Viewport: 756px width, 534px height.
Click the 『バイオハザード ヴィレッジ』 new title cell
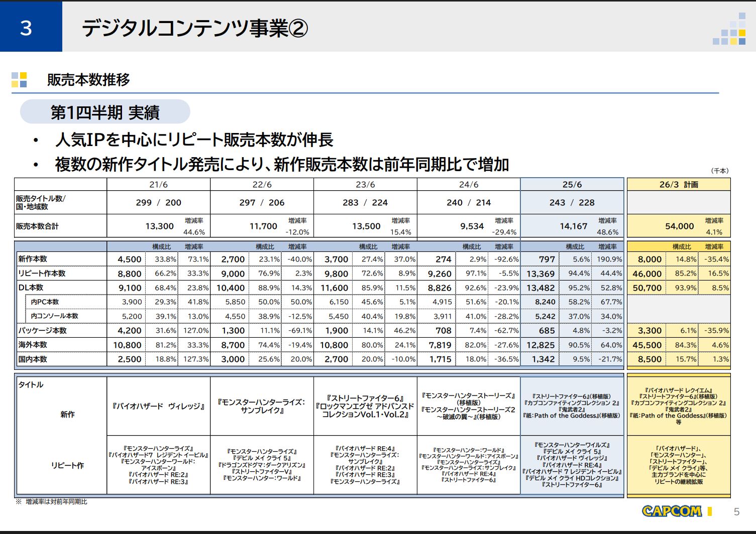pyautogui.click(x=158, y=406)
